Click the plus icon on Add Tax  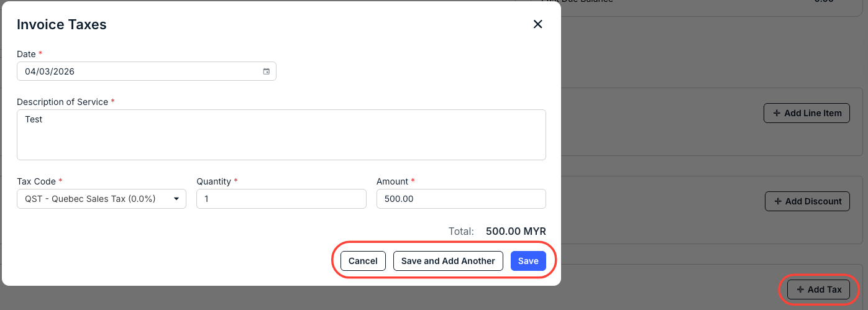800,289
